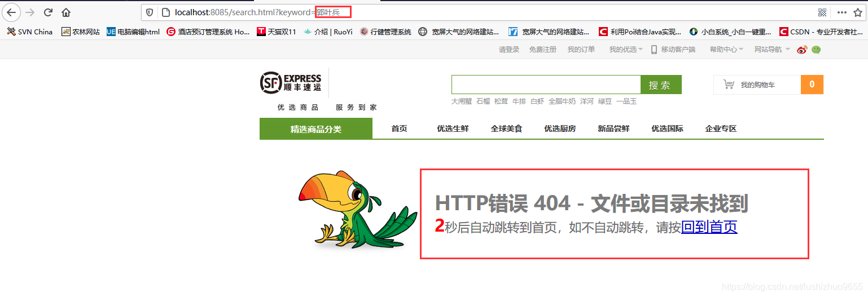Click the 绿豆 hot search keyword

[605, 101]
